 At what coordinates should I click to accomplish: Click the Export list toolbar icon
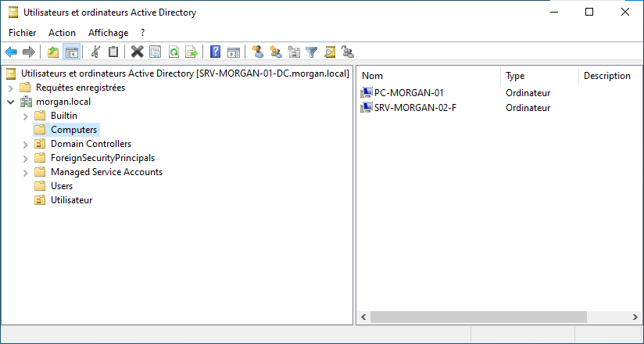pos(191,52)
